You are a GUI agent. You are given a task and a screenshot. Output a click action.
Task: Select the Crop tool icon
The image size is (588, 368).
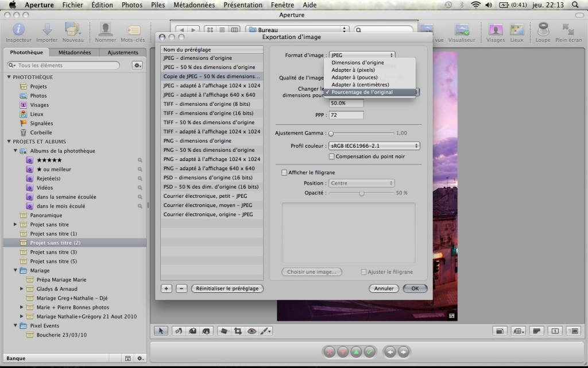tap(238, 331)
